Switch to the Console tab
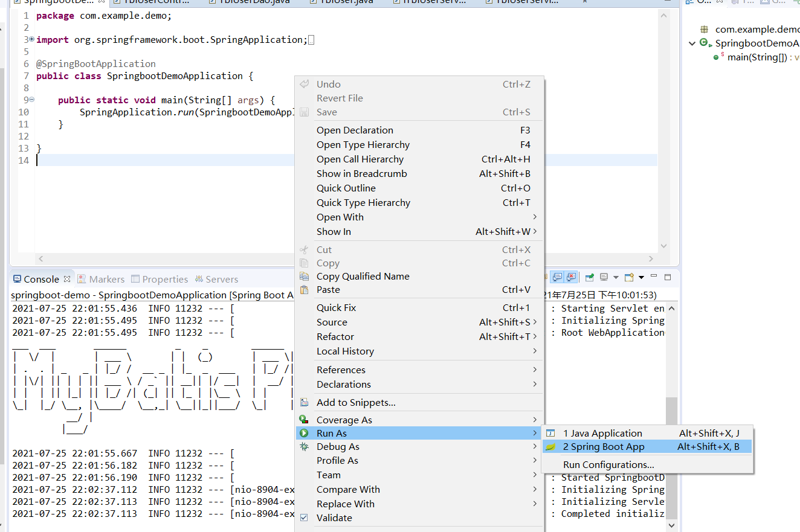 (41, 279)
